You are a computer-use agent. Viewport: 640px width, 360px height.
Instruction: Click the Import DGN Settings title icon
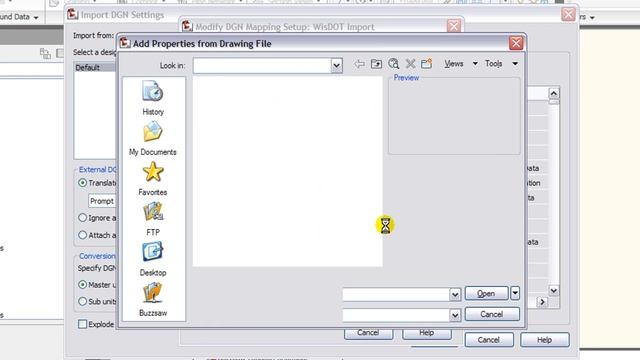pos(73,14)
